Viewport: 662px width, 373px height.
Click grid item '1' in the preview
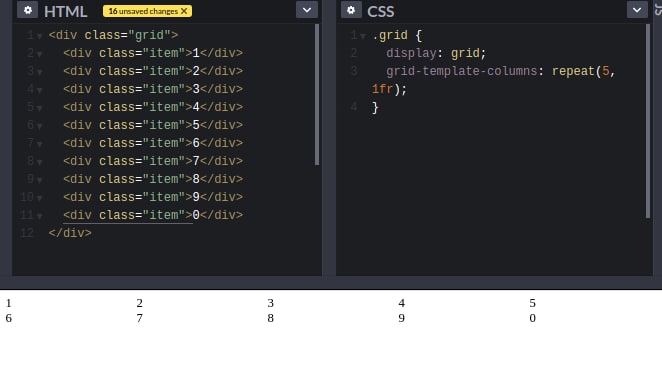[8, 303]
